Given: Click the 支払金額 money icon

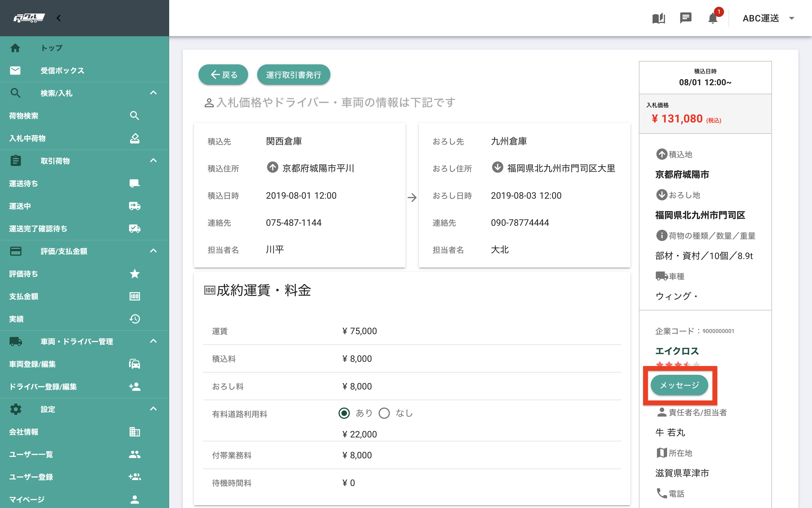Looking at the screenshot, I should pos(134,296).
